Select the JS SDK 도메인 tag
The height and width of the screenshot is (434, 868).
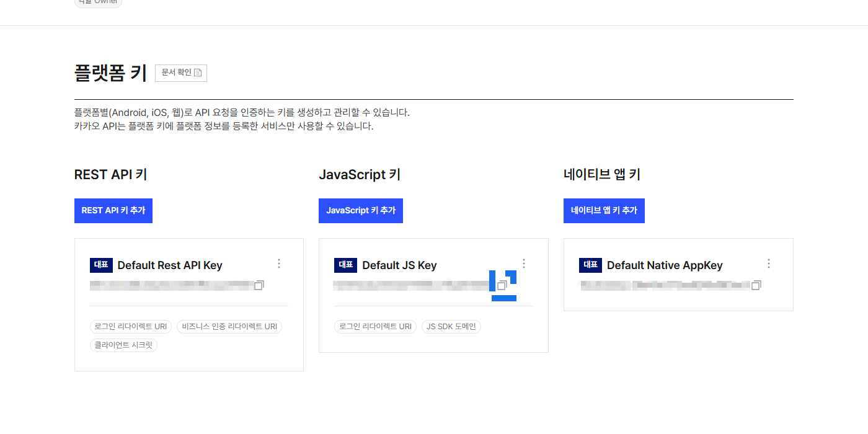pos(451,326)
